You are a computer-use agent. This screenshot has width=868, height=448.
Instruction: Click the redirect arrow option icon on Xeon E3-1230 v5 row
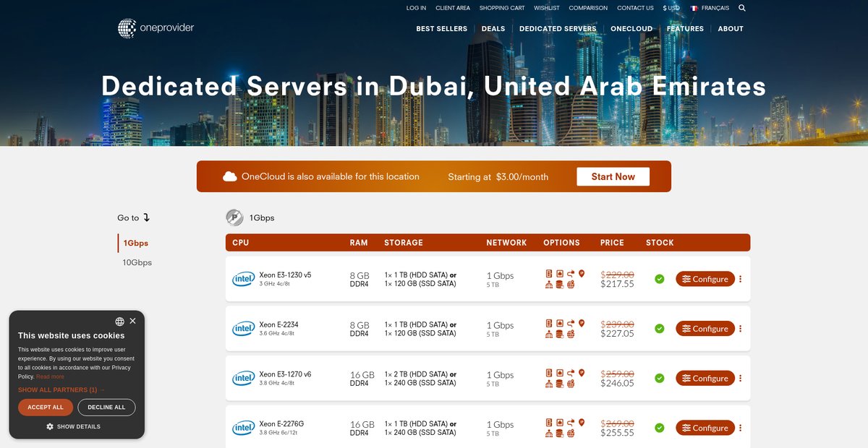tap(571, 273)
